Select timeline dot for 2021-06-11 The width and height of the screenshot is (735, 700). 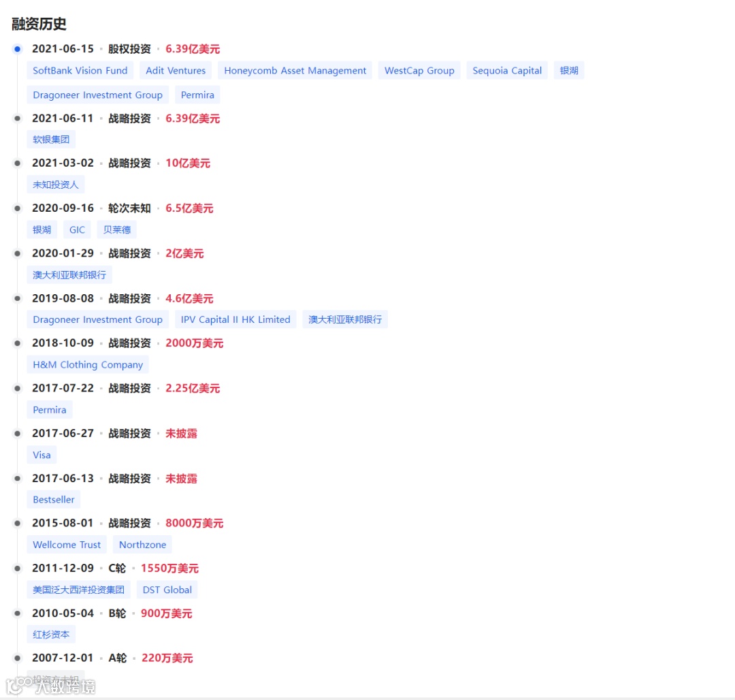(x=17, y=118)
